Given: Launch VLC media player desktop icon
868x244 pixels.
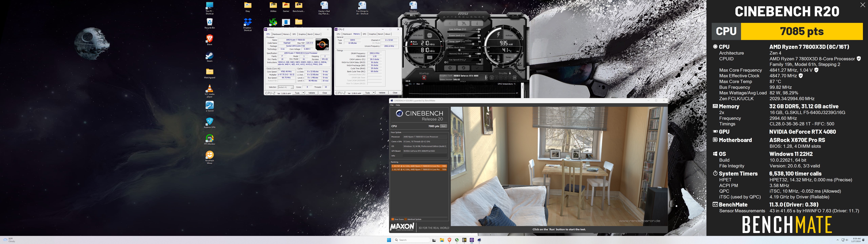Looking at the screenshot, I should tap(210, 91).
